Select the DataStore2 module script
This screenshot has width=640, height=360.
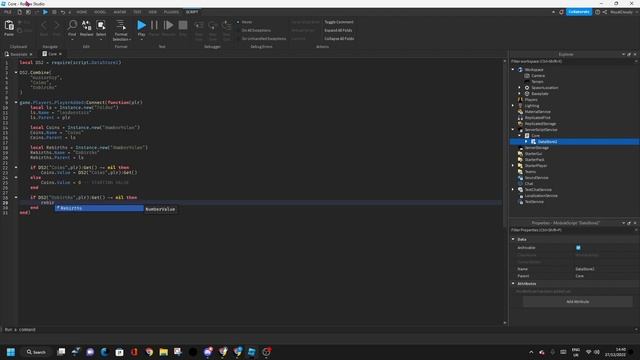point(547,142)
